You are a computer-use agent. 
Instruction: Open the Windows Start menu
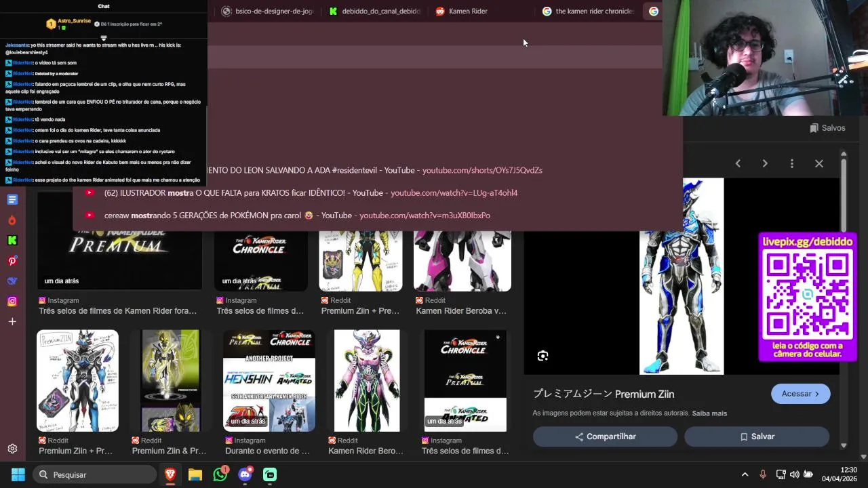point(18,474)
